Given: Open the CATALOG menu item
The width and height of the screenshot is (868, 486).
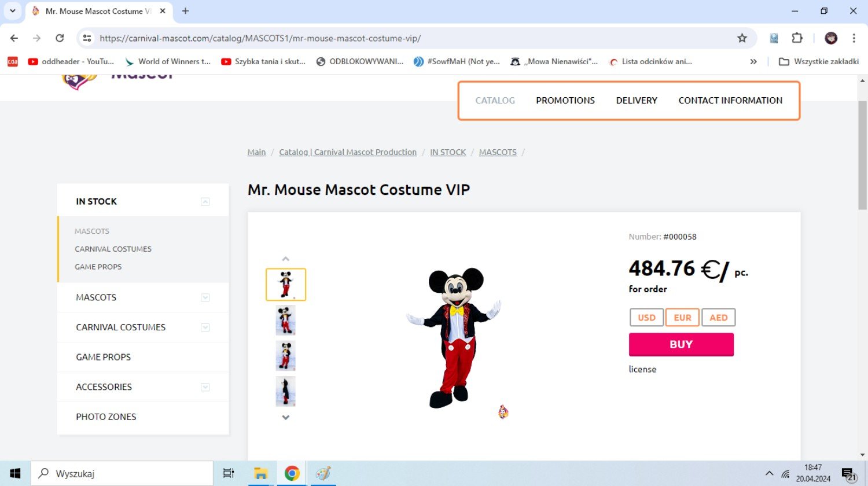Looking at the screenshot, I should click(x=495, y=100).
